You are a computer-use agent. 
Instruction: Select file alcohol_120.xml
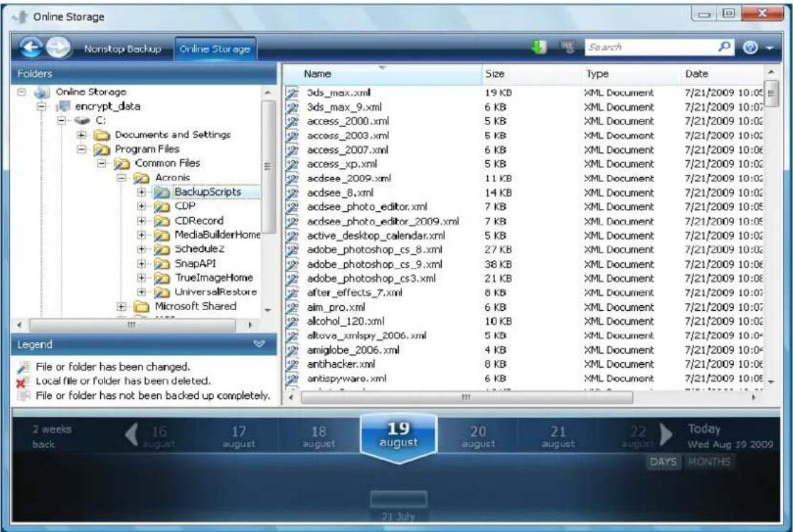346,321
